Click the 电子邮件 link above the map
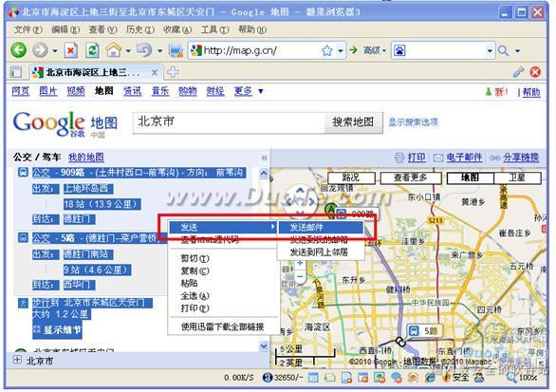 click(x=464, y=158)
